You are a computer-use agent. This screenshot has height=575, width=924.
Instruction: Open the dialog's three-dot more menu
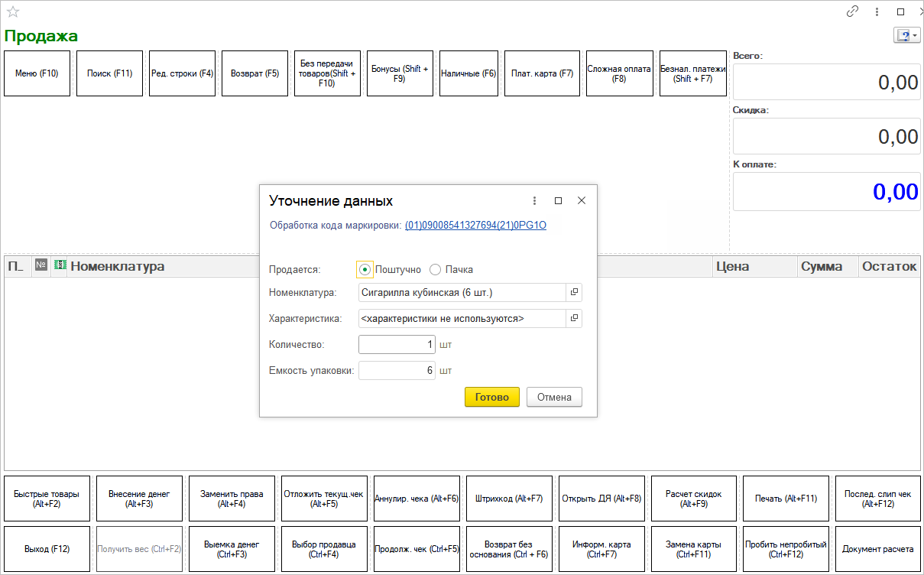534,200
